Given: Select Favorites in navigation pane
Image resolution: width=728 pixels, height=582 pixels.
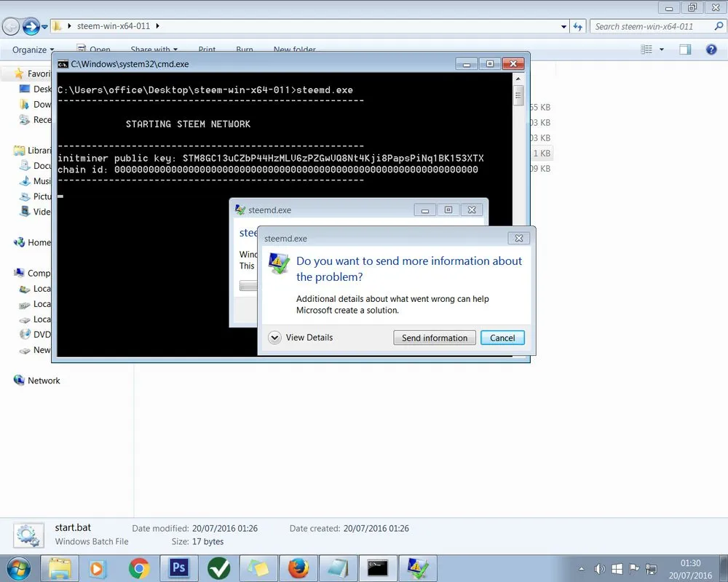Looking at the screenshot, I should click(32, 73).
